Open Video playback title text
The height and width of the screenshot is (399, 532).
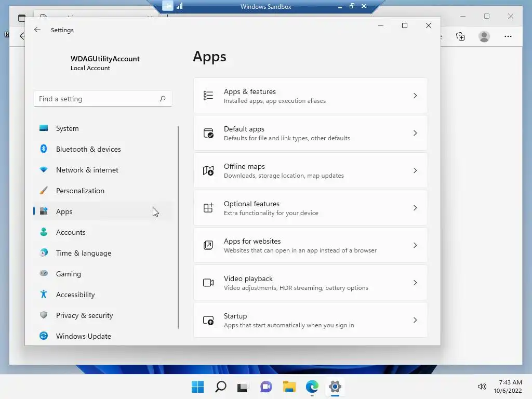pos(248,278)
